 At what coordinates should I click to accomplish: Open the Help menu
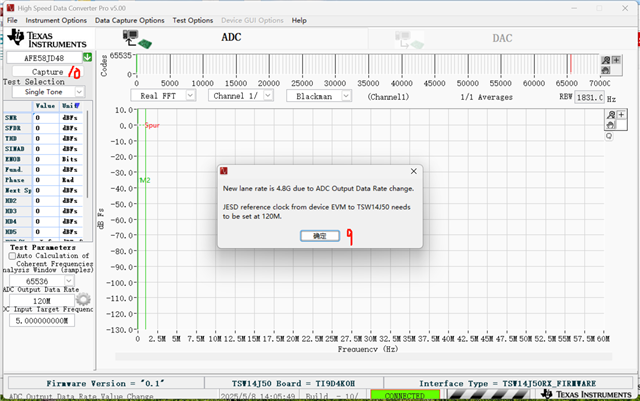pos(299,20)
